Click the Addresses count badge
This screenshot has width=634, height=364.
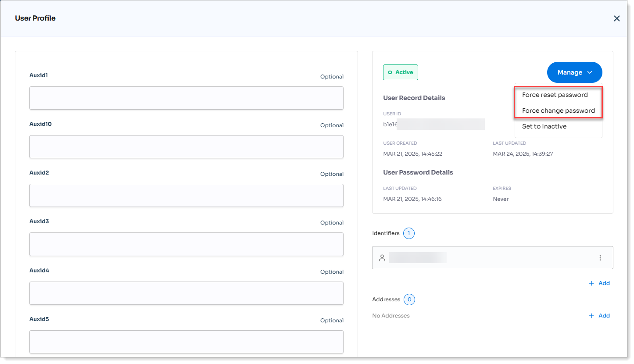tap(409, 300)
